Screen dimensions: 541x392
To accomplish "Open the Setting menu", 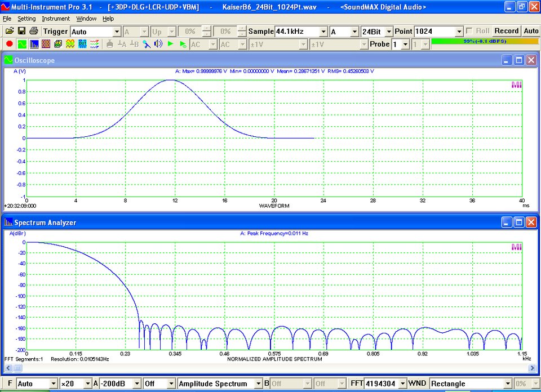I will [x=26, y=19].
